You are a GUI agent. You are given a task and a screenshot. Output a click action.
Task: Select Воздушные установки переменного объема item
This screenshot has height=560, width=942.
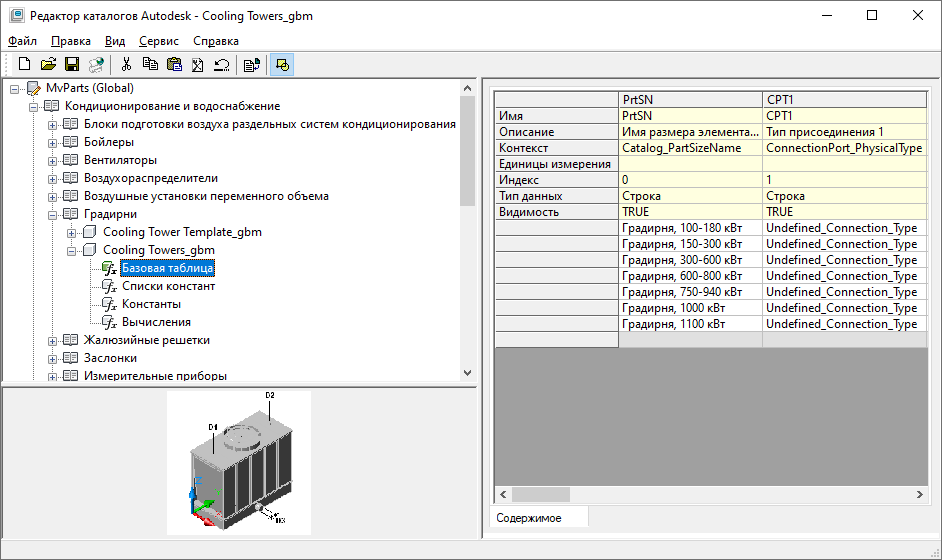tap(206, 196)
